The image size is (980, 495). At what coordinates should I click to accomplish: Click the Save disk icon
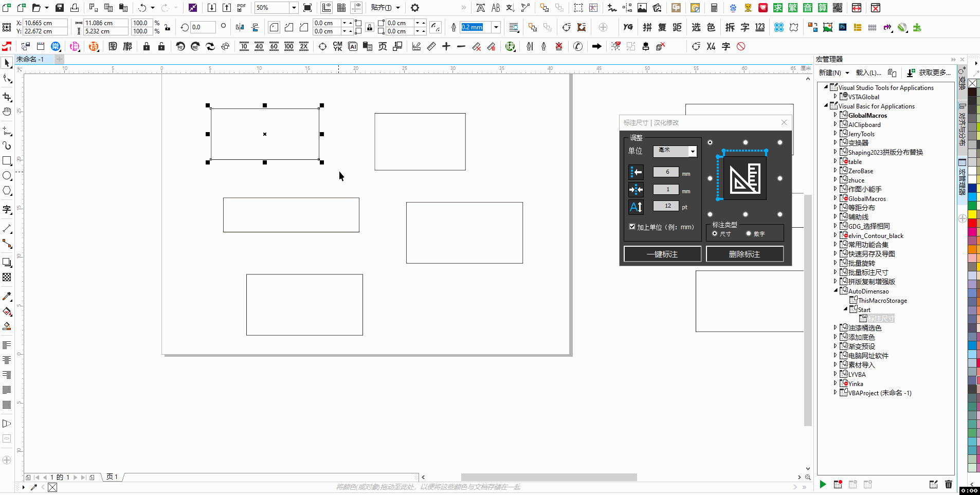pyautogui.click(x=60, y=8)
